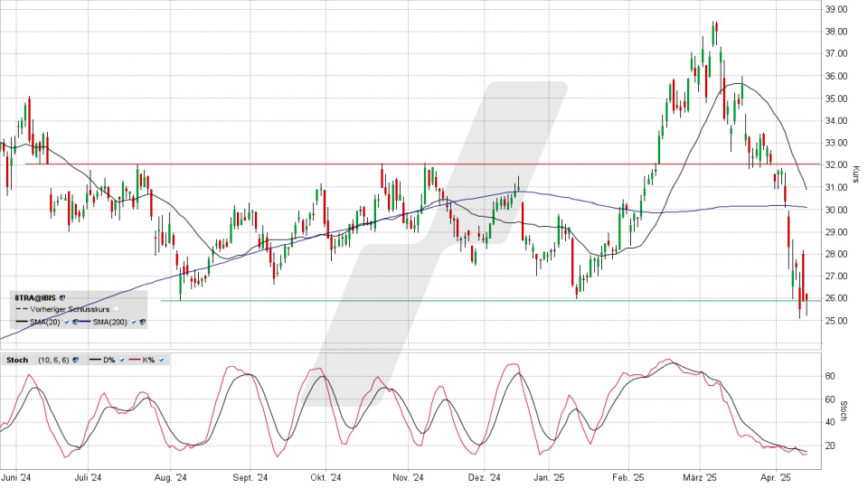Screen dimensions: 868x488
Task: Uncheck the SMA(20) visibility checkbox
Action: point(67,322)
